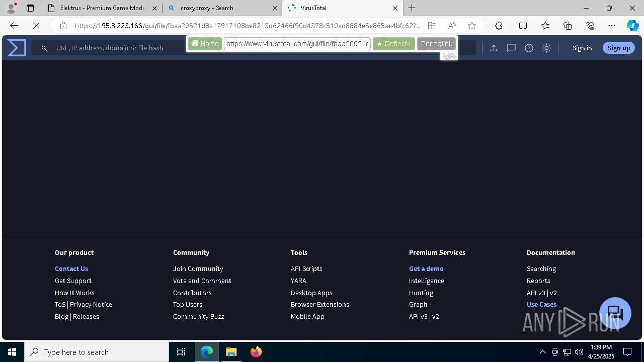Open the Copilot sidebar icon
The width and height of the screenshot is (644, 362).
tap(632, 26)
